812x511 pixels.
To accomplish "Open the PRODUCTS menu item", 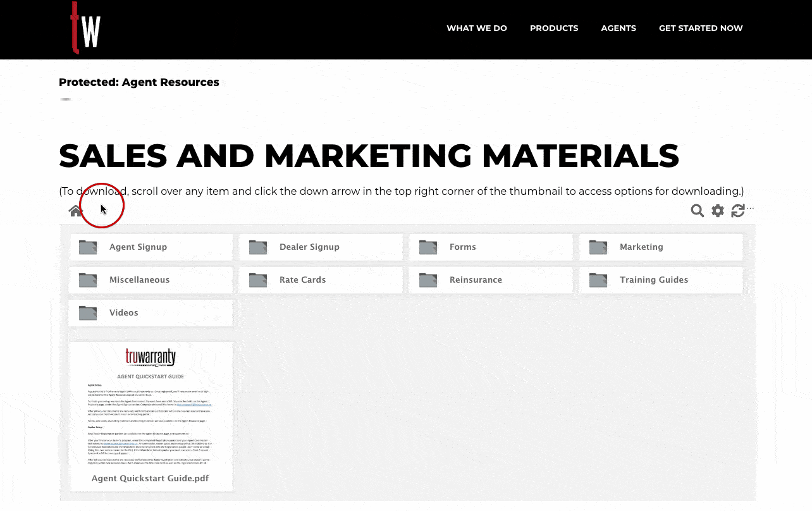I will pos(554,28).
